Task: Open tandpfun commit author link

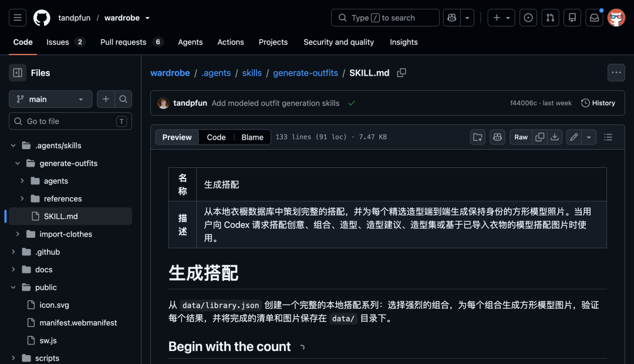Action: point(190,103)
